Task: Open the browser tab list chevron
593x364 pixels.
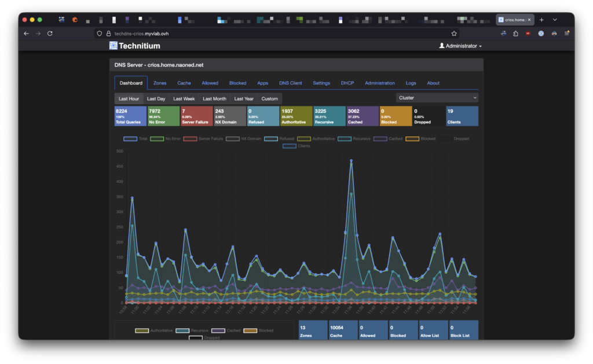Action: [555, 20]
